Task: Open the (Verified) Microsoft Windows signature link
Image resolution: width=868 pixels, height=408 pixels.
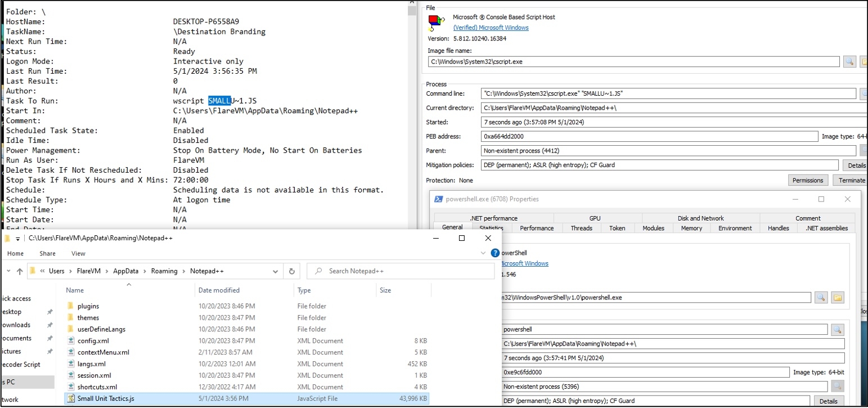Action: 491,27
